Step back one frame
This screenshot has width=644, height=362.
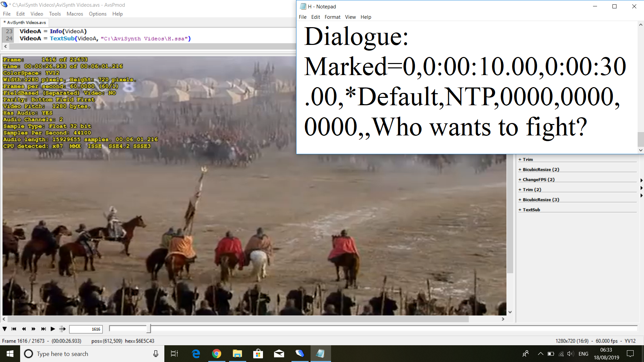pyautogui.click(x=24, y=329)
